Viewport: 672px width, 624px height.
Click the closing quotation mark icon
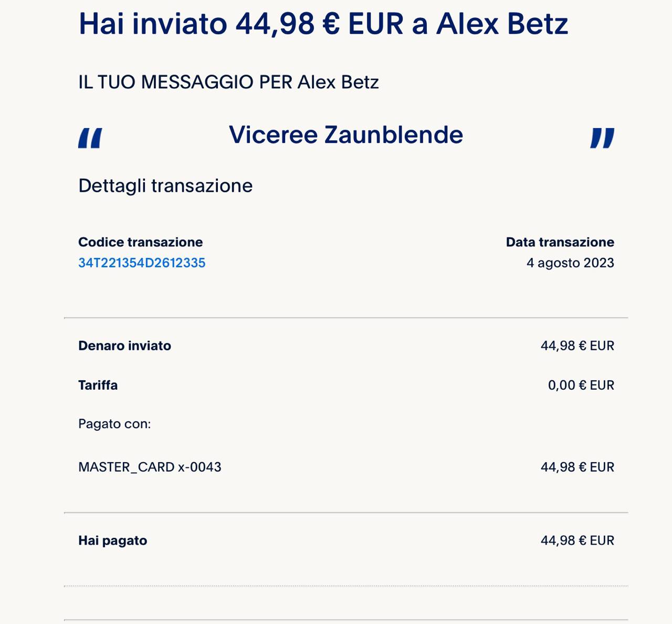click(602, 138)
